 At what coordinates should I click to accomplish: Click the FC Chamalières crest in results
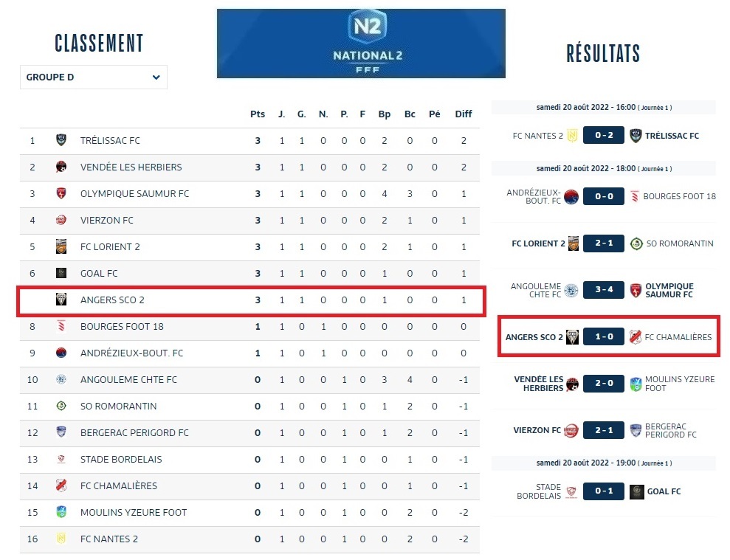(x=635, y=337)
